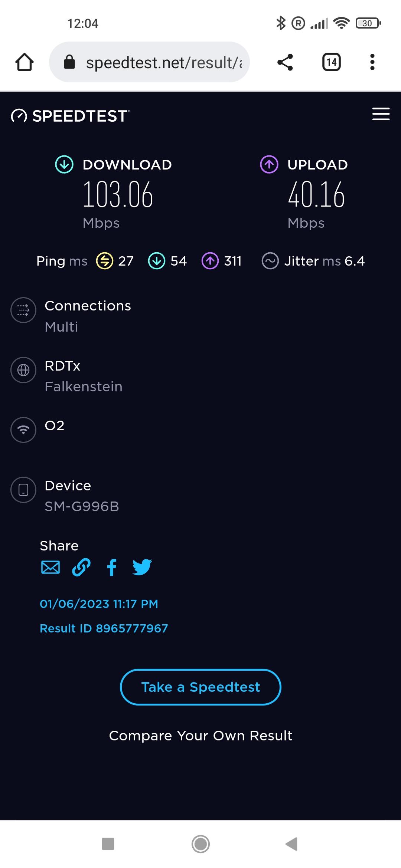Screen dimensions: 401x868
Task: Share result on Facebook
Action: 111,567
